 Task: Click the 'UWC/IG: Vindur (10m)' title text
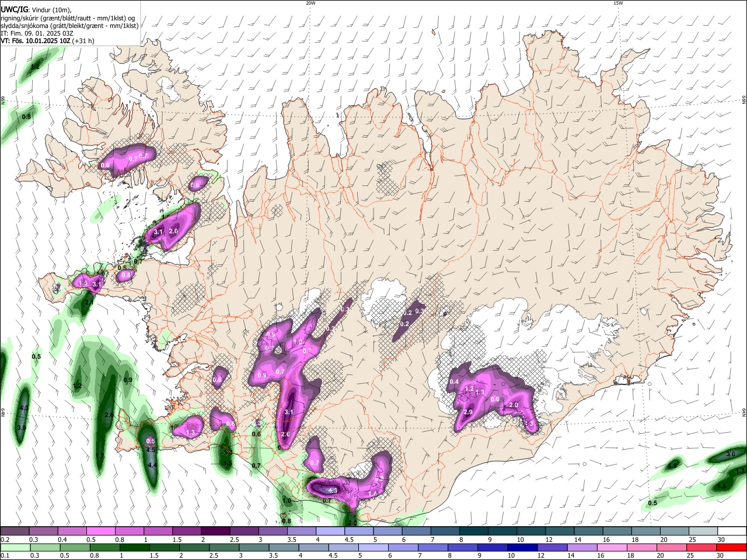coord(36,9)
